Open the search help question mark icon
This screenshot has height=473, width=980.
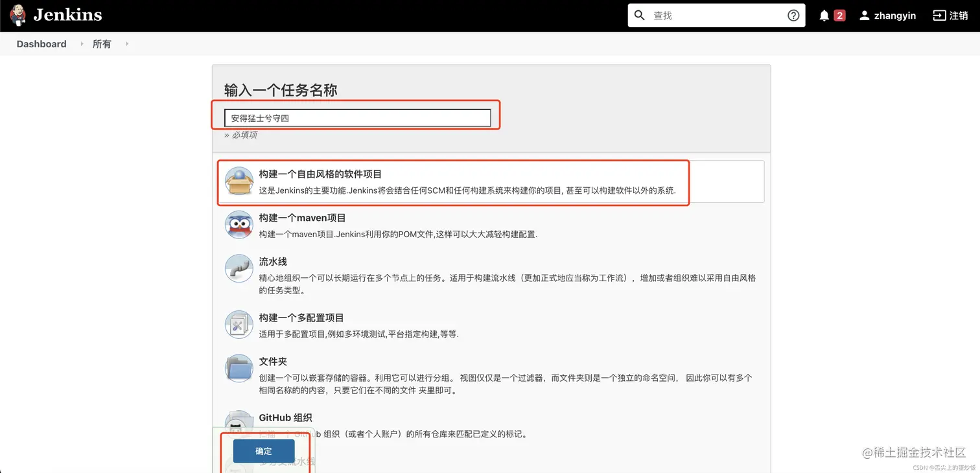click(793, 14)
